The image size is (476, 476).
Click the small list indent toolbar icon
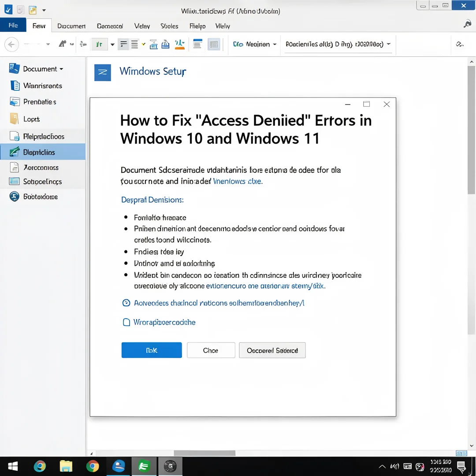coord(83,45)
